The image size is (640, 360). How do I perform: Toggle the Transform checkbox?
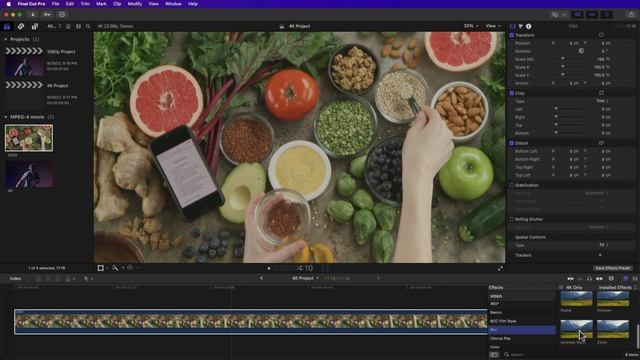point(511,35)
